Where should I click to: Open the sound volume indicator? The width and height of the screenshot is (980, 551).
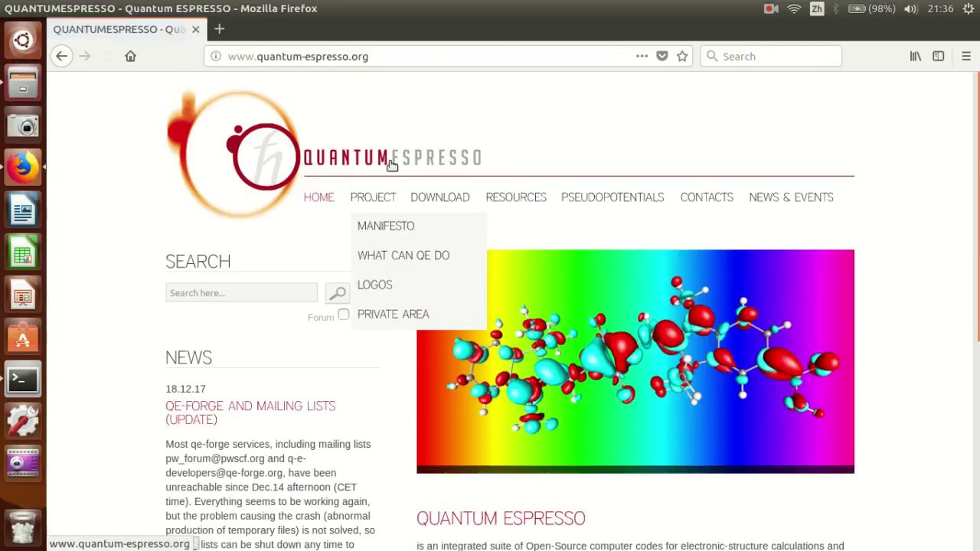(910, 8)
